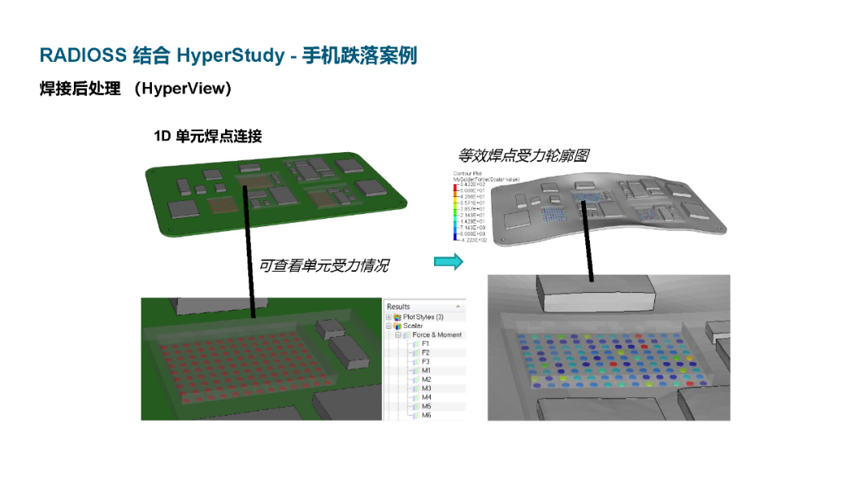Click the Results header sort arrow
This screenshot has width=868, height=489.
(458, 306)
